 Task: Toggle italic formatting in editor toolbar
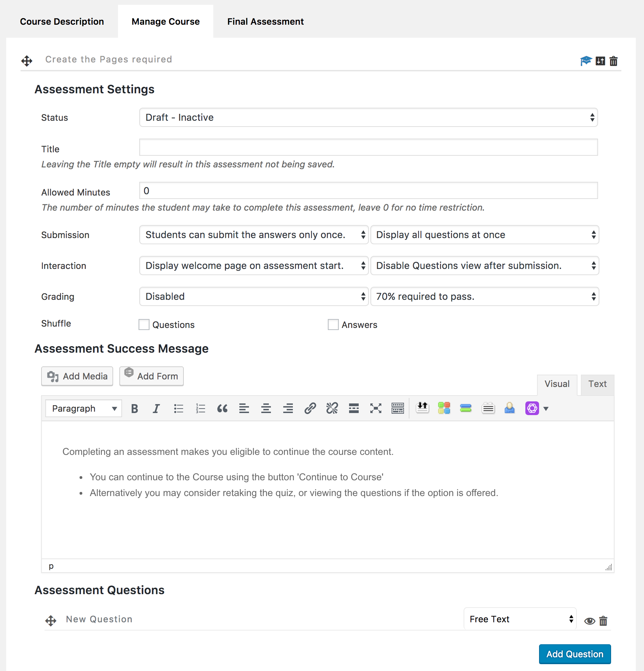156,409
